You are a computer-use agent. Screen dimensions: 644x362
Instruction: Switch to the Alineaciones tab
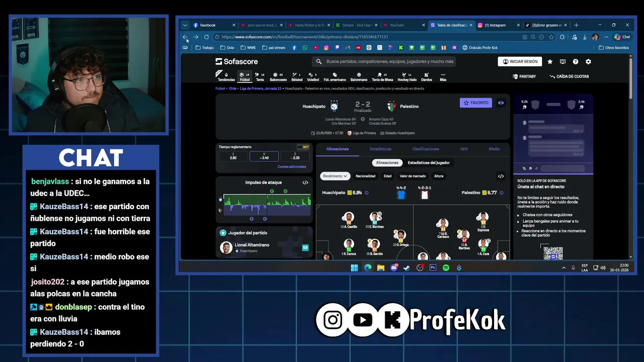click(x=337, y=149)
